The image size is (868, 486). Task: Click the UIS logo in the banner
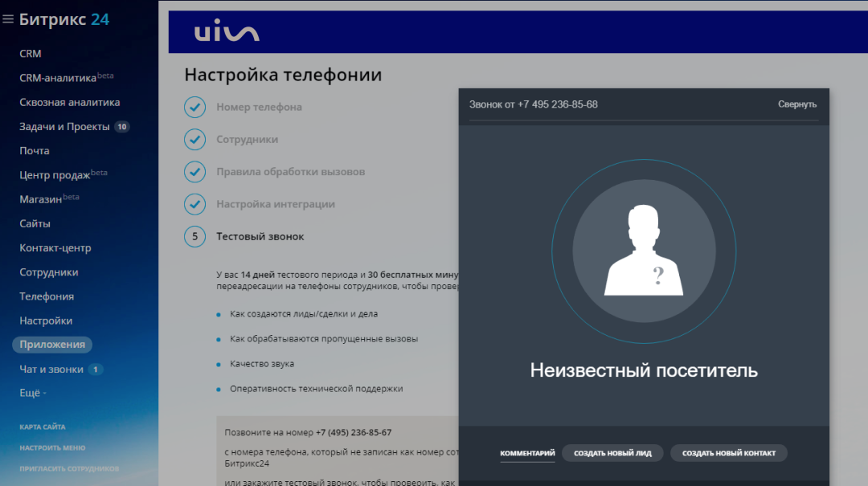(227, 31)
